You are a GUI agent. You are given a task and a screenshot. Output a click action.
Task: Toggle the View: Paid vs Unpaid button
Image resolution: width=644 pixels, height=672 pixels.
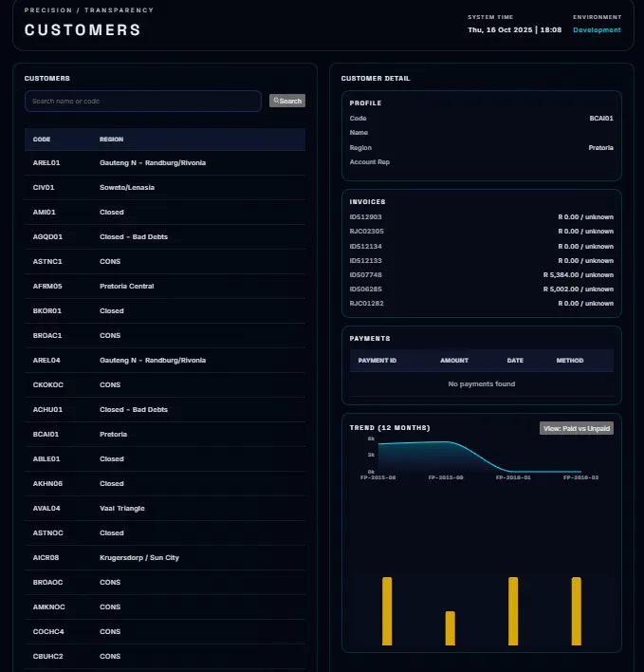point(577,428)
